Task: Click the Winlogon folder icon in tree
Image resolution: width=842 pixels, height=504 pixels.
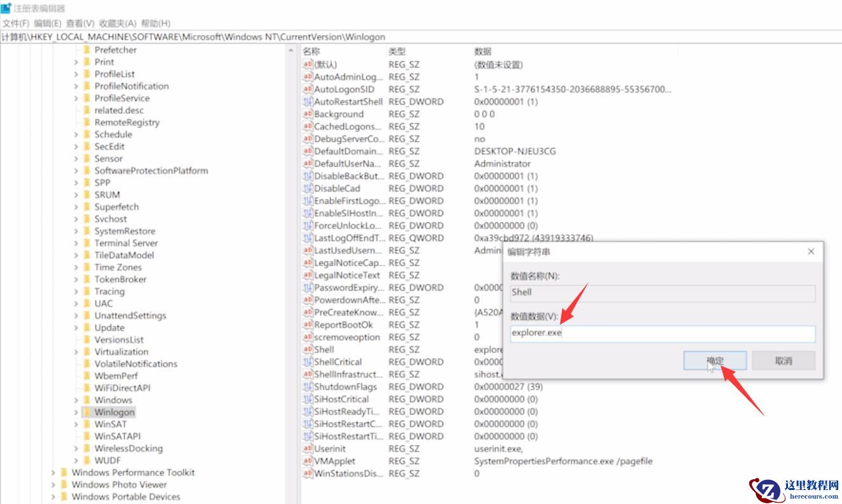Action: [x=87, y=412]
